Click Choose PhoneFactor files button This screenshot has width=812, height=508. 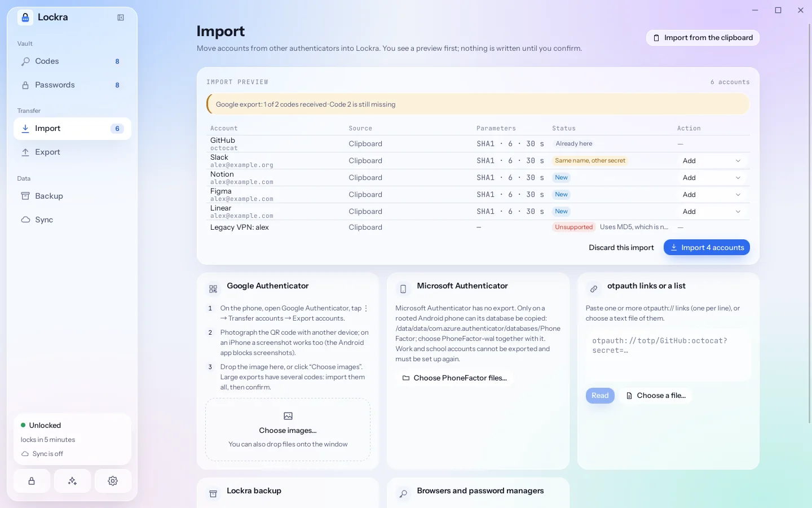tap(454, 378)
